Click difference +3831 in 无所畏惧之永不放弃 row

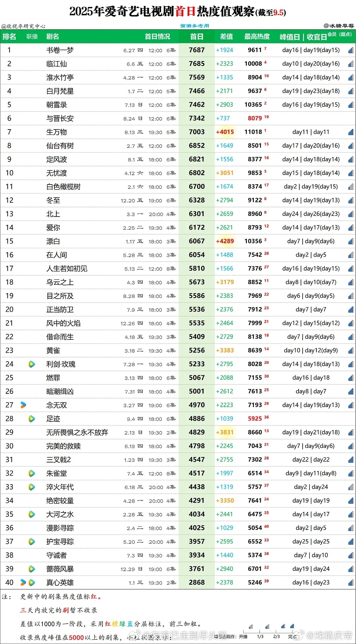coord(225,432)
